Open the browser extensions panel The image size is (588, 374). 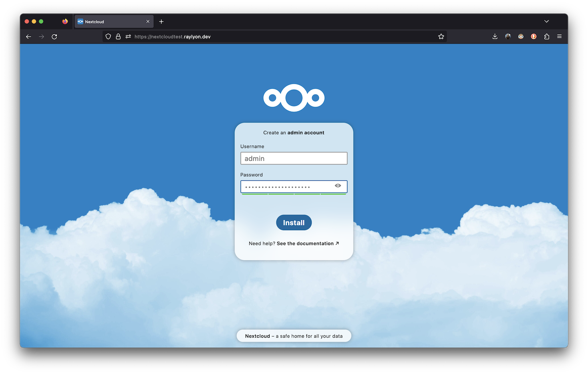click(546, 36)
